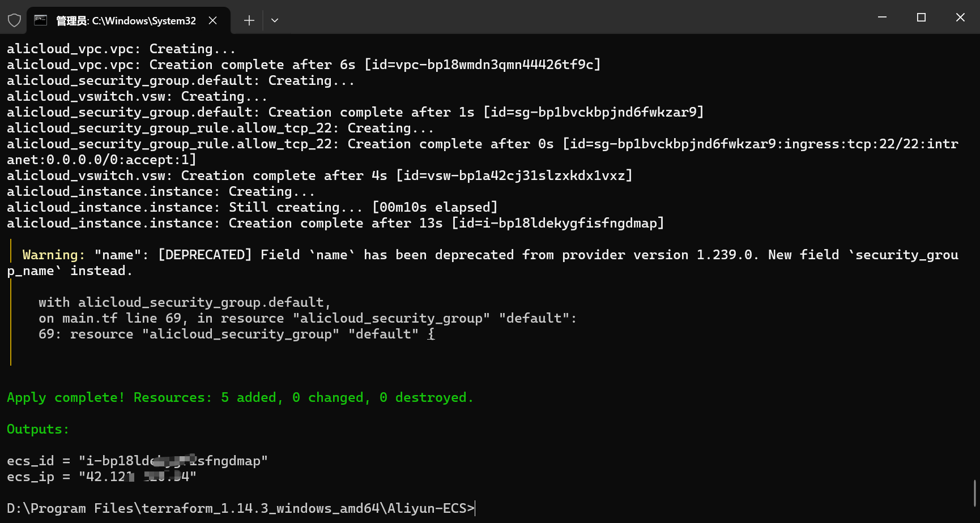Close the System32 terminal tab
The image size is (980, 523).
point(213,20)
